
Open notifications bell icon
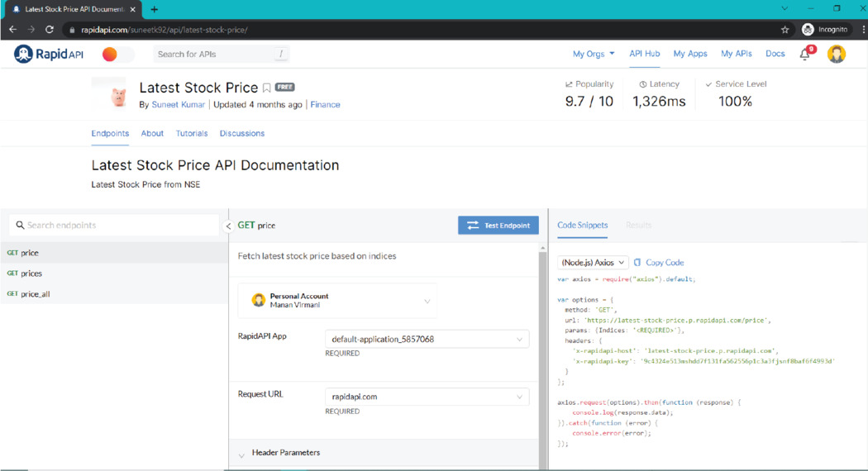click(x=807, y=53)
